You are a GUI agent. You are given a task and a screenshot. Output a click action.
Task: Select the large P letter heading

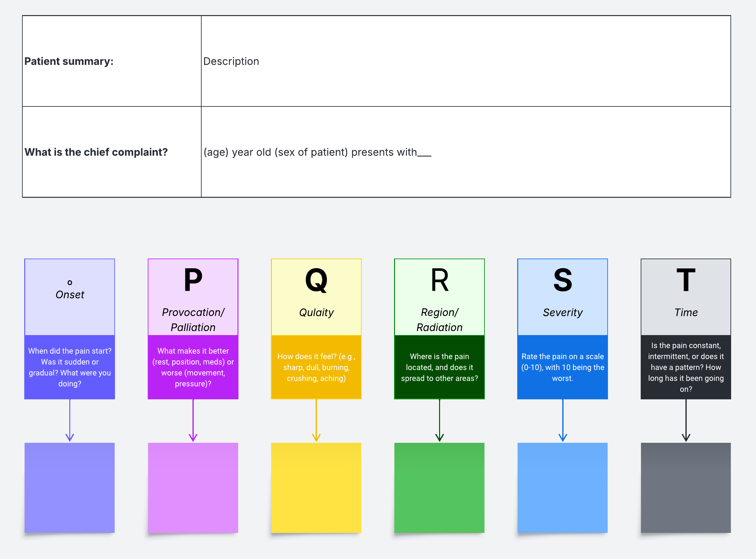pos(193,280)
